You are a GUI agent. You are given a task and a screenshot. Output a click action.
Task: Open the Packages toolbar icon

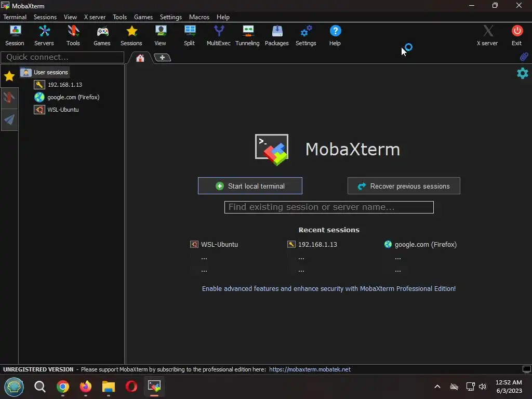[277, 36]
